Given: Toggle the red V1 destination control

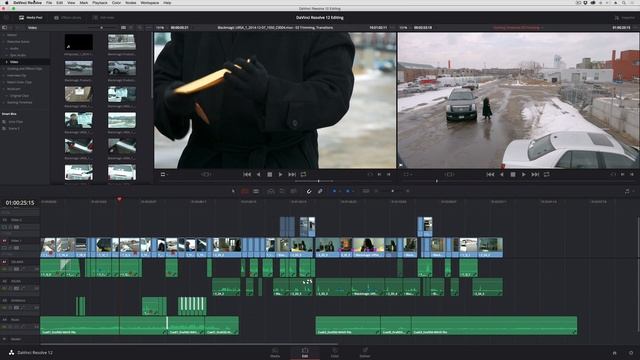Looking at the screenshot, I should click(x=4, y=241).
